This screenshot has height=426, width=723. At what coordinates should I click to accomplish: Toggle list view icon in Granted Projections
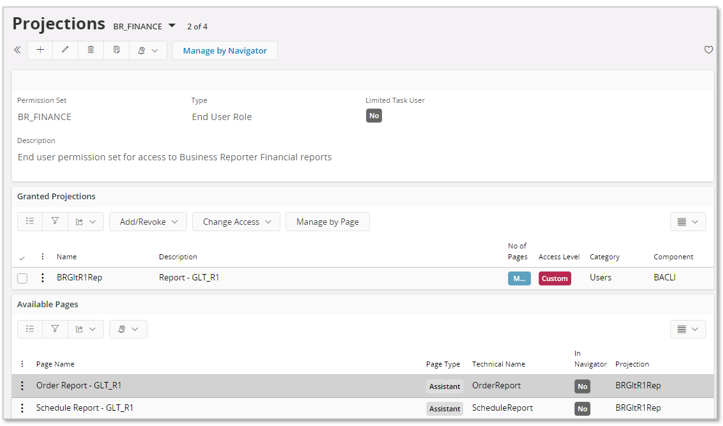(30, 221)
